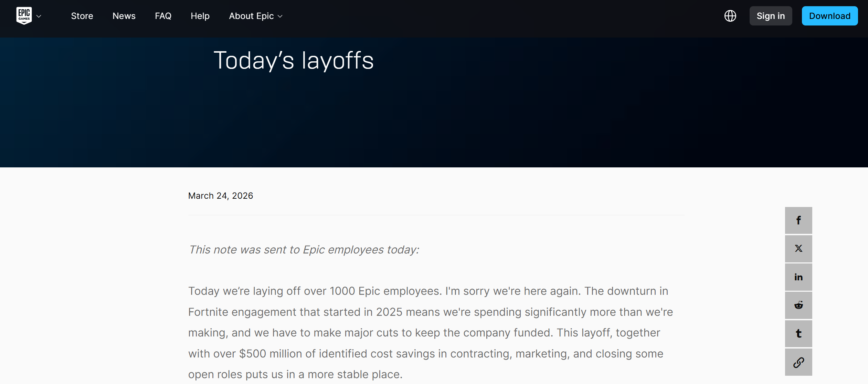The image size is (868, 384).
Task: Select Help in the navigation bar
Action: [200, 16]
